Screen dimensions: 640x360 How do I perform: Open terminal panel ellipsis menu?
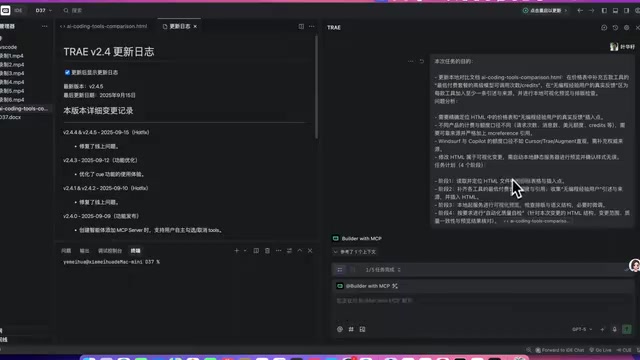pos(278,251)
